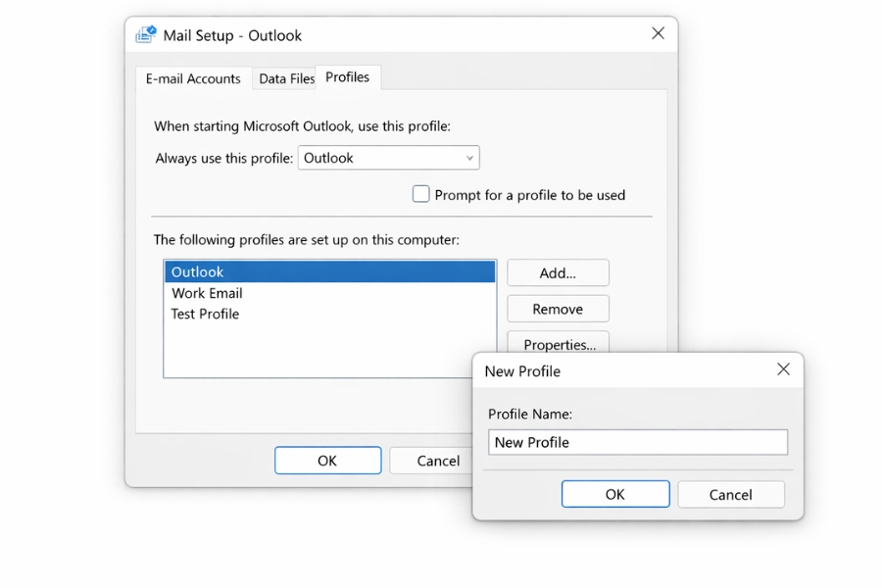882x588 pixels.
Task: Open Properties for the selected profile
Action: 557,344
